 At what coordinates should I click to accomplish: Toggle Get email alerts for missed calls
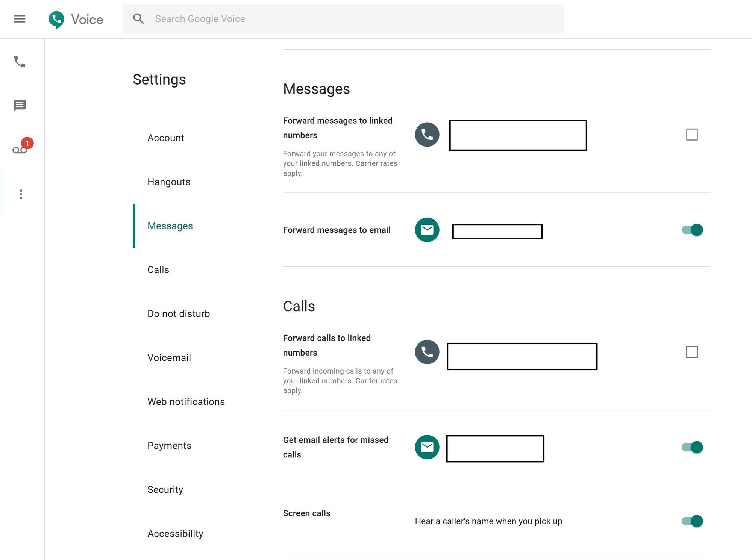tap(691, 447)
